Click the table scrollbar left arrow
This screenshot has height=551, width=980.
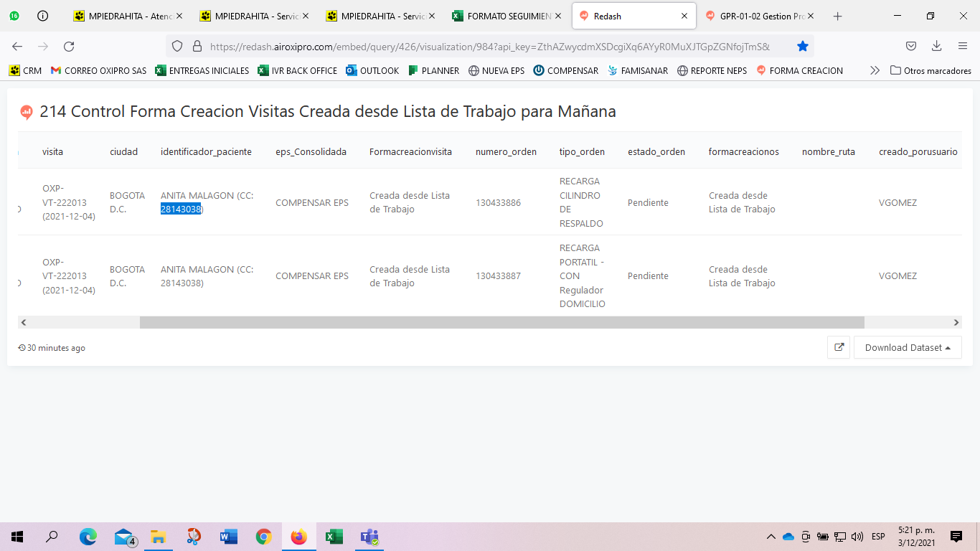tap(24, 323)
